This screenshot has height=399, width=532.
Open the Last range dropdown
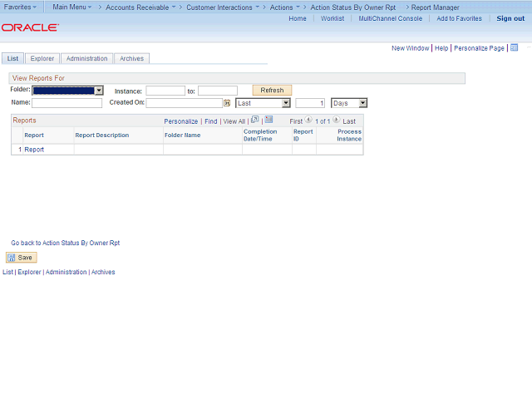pyautogui.click(x=263, y=103)
